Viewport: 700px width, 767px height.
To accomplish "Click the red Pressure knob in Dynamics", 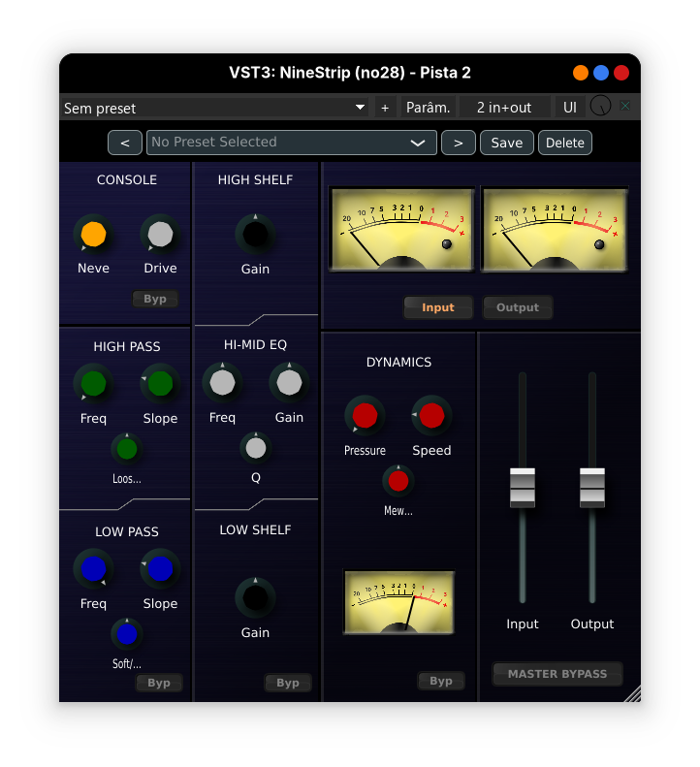I will [x=365, y=416].
